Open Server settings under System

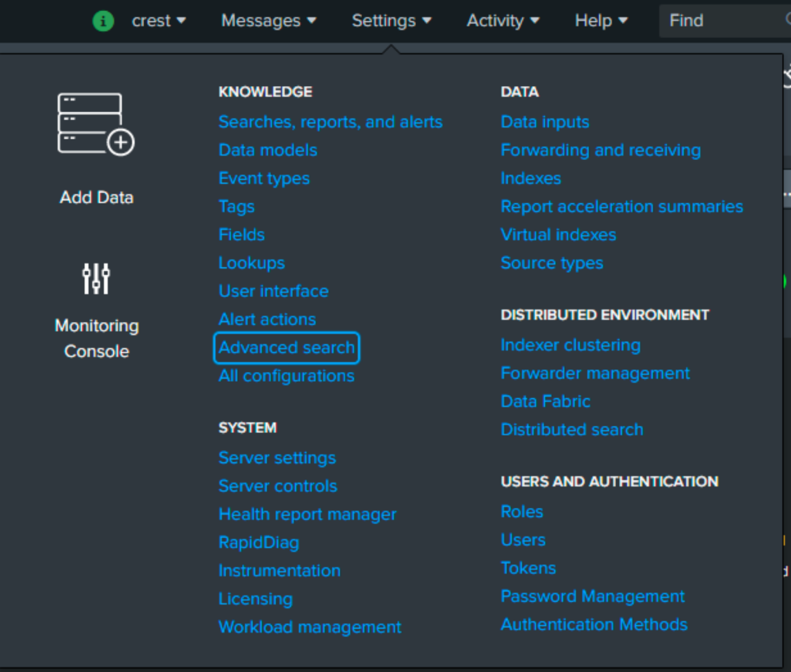pos(277,458)
